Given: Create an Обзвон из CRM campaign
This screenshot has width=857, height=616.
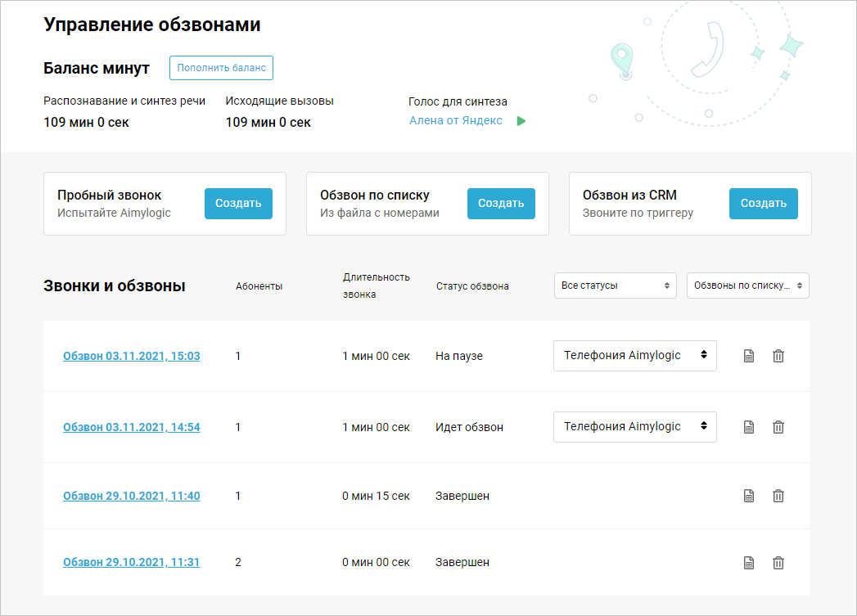Looking at the screenshot, I should point(763,204).
